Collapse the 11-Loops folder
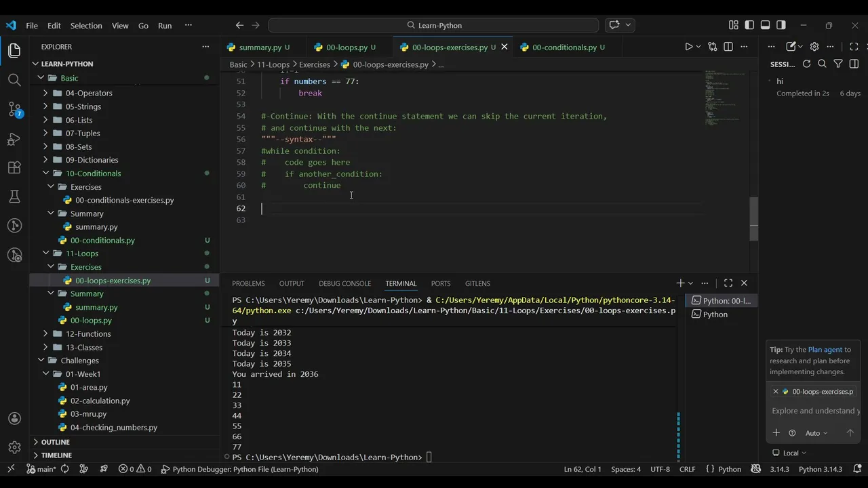 click(x=46, y=253)
